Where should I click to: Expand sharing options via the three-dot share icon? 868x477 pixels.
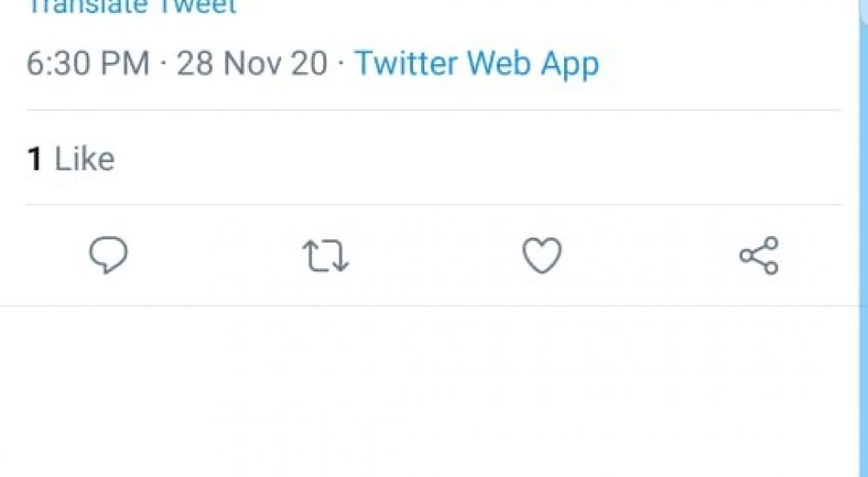pyautogui.click(x=759, y=256)
